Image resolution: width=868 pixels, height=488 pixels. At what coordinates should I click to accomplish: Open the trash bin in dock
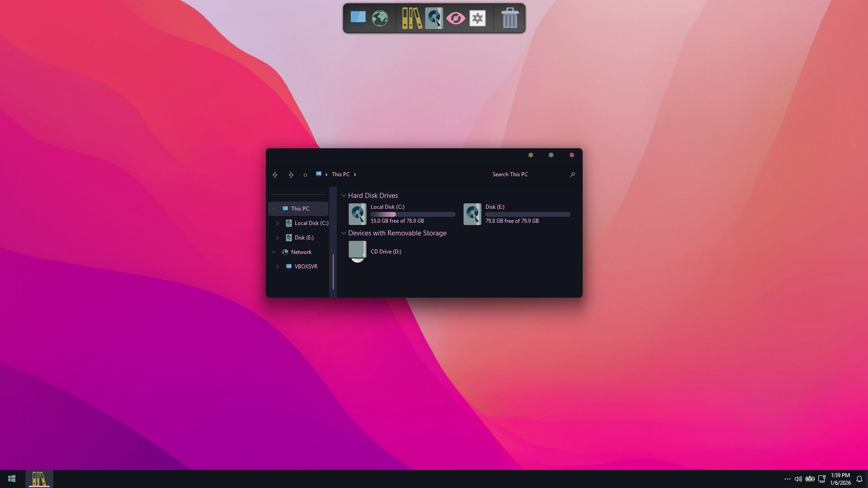(509, 18)
